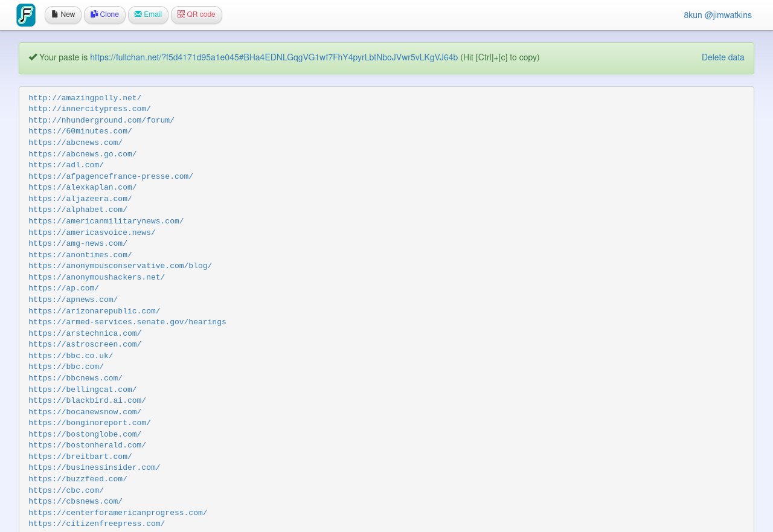
Task: Open the anonymoushackers.net link
Action: [x=97, y=277]
